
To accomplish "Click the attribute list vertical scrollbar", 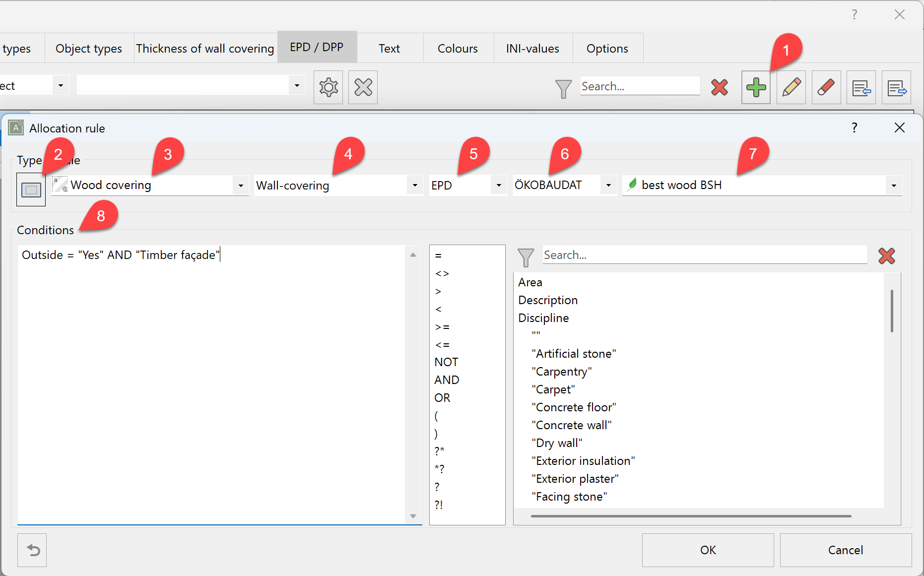I will pos(892,311).
